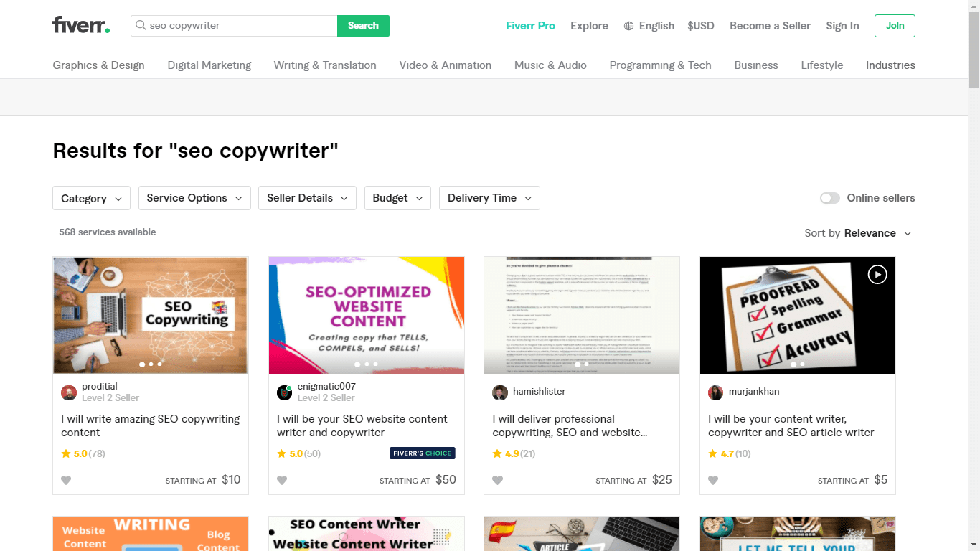Click the star rating 5.0 (78)
This screenshot has height=551, width=980.
tap(83, 453)
